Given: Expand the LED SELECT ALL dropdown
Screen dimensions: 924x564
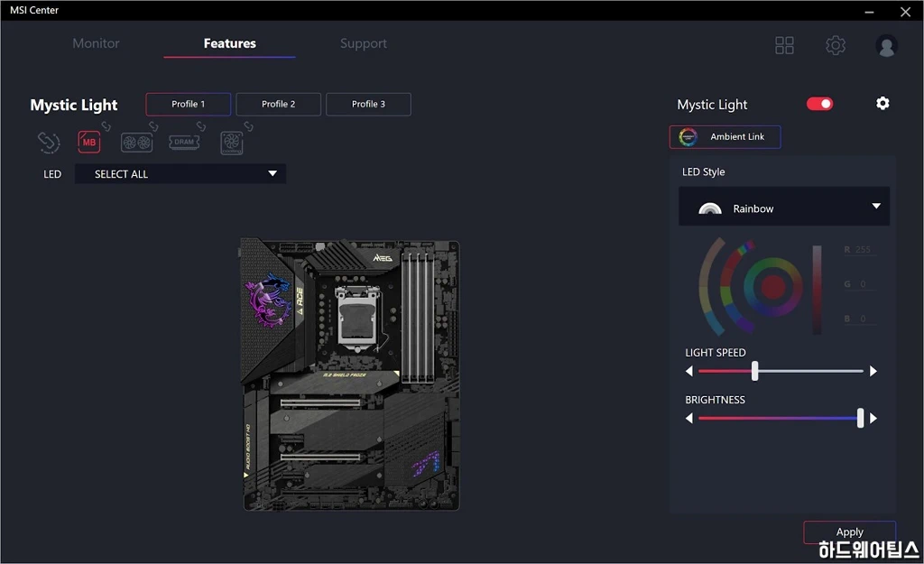Looking at the screenshot, I should tap(180, 174).
